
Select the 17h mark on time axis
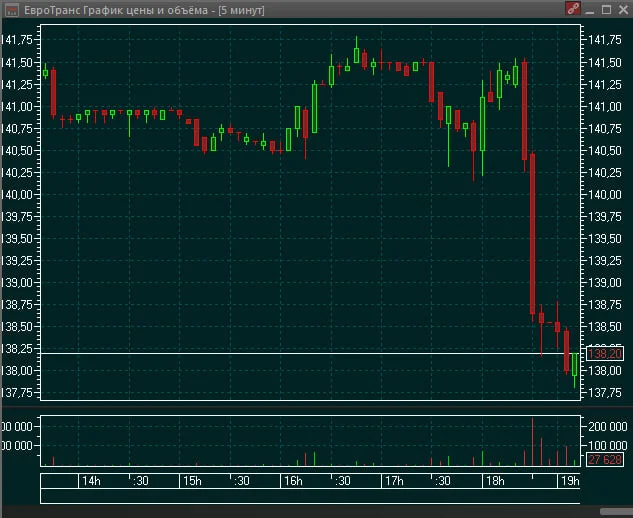click(x=394, y=481)
